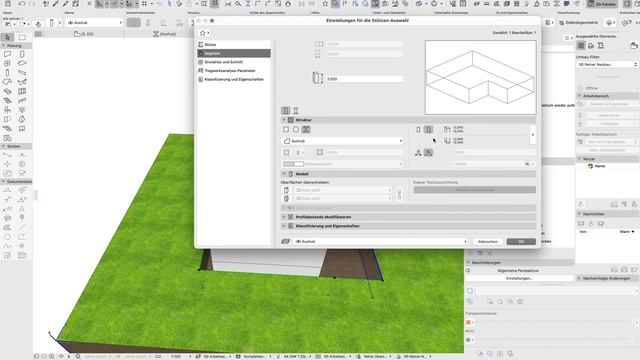Click the Geländegeometrie toolbar button
The width and height of the screenshot is (640, 360).
click(x=578, y=23)
